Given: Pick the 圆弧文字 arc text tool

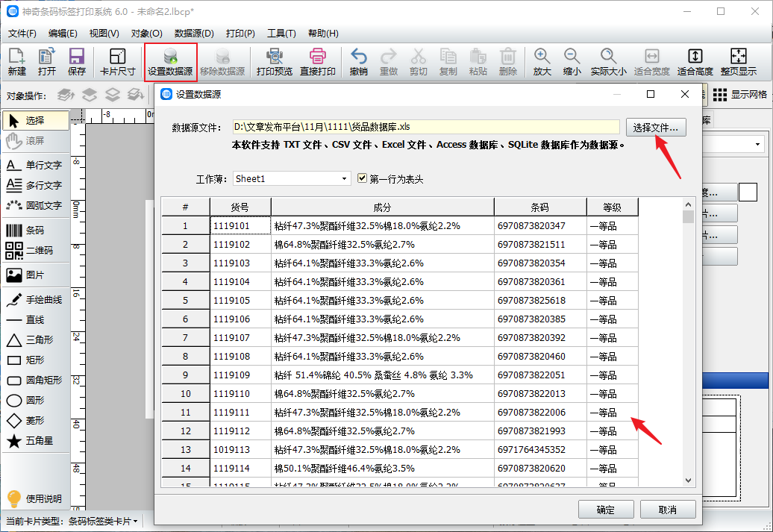Looking at the screenshot, I should tap(36, 206).
